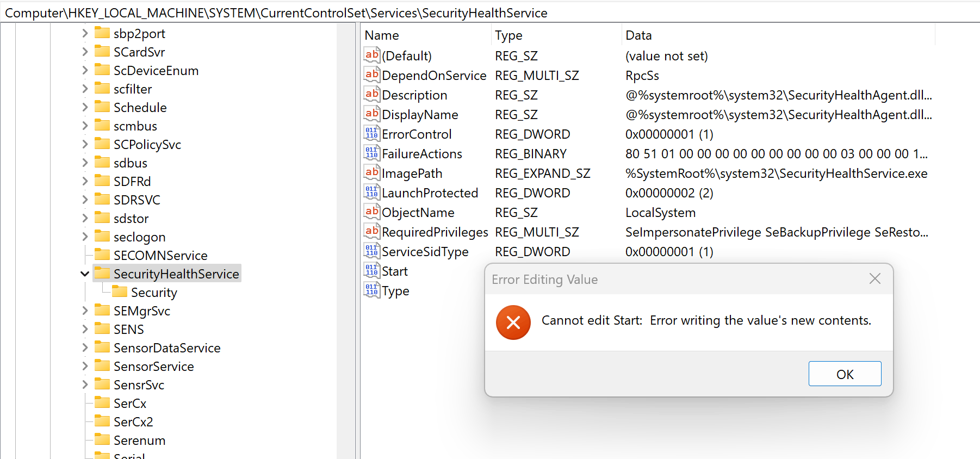The image size is (980, 459).
Task: Click the LaunchProtected DWORD icon
Action: [372, 192]
